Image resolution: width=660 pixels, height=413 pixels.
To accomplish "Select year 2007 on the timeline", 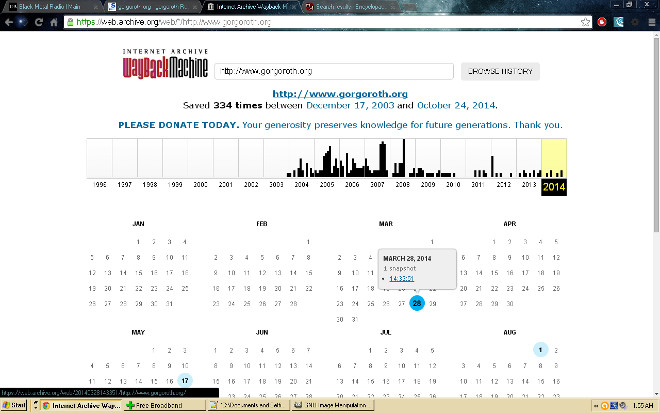I will pyautogui.click(x=377, y=184).
